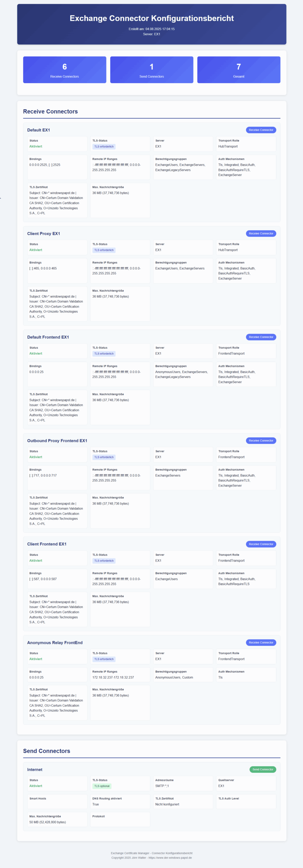Click the Internet send connector heading
The height and width of the screenshot is (868, 303).
tap(35, 770)
